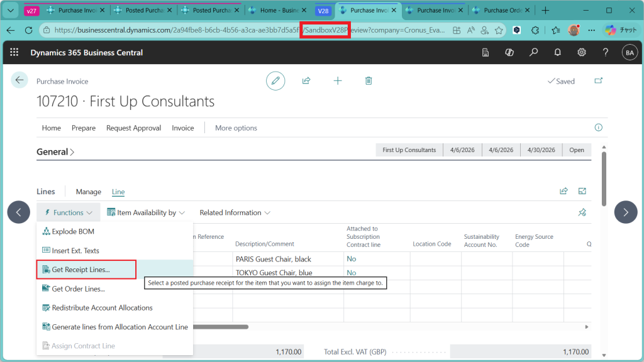Expand the Related Information menu
The height and width of the screenshot is (362, 644).
point(235,212)
